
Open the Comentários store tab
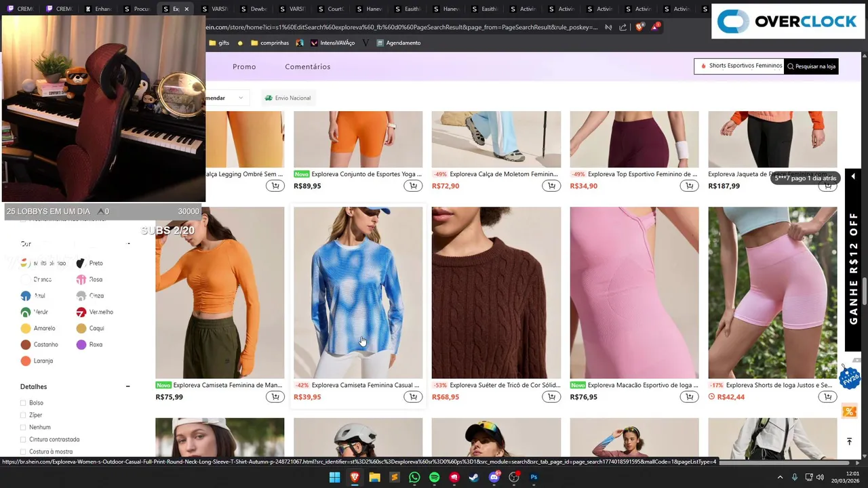(x=307, y=66)
